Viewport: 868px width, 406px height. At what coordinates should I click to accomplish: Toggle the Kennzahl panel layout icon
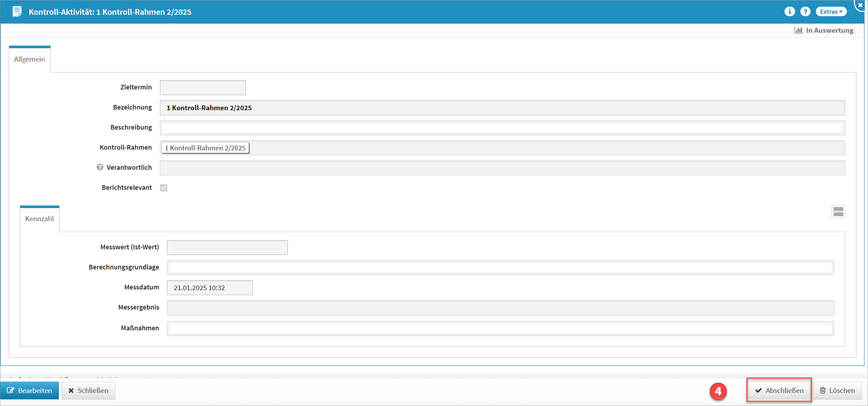click(x=838, y=212)
